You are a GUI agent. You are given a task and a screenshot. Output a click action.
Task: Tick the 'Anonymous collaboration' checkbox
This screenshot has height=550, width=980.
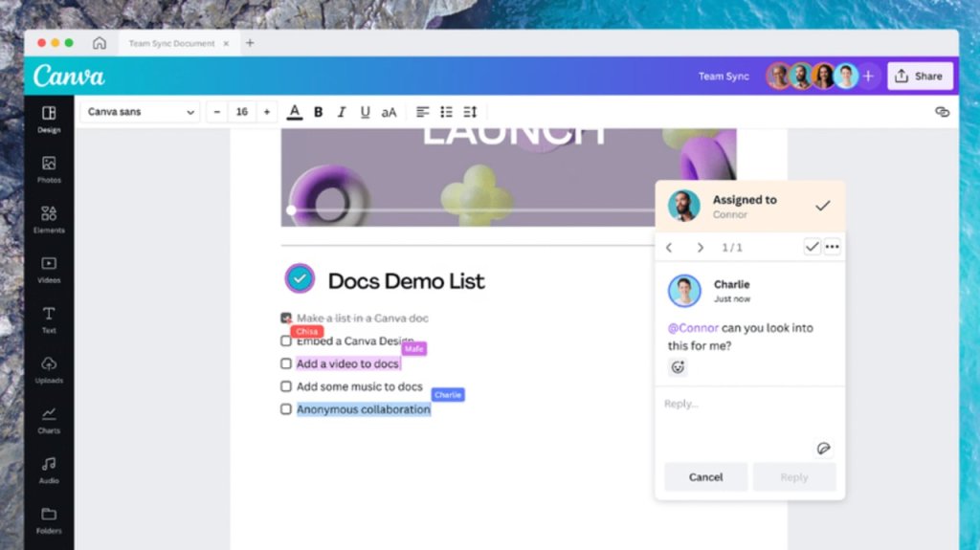pos(286,409)
